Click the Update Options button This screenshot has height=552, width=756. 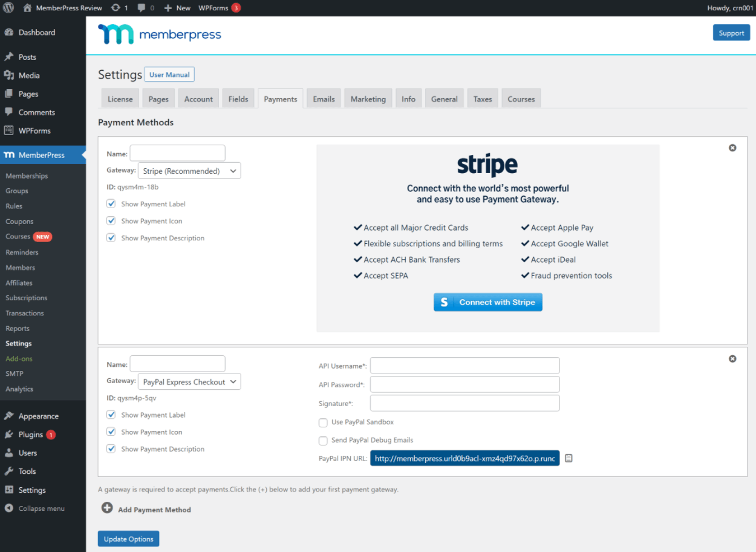[x=128, y=539]
